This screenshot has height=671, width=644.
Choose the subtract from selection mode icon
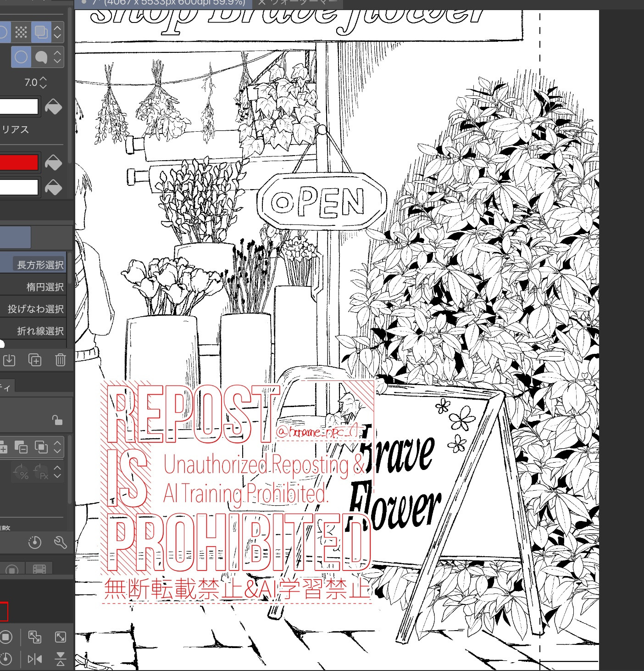point(21,447)
